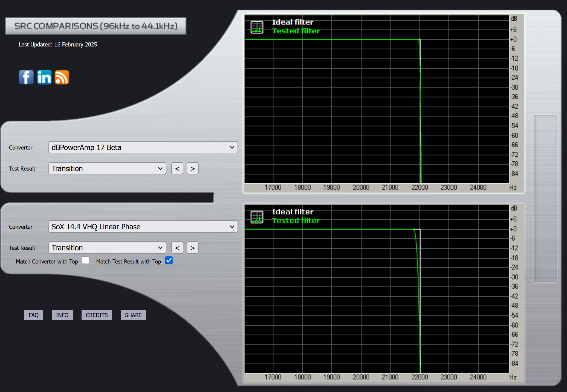The height and width of the screenshot is (392, 567).
Task: Open the INFO page
Action: [62, 315]
